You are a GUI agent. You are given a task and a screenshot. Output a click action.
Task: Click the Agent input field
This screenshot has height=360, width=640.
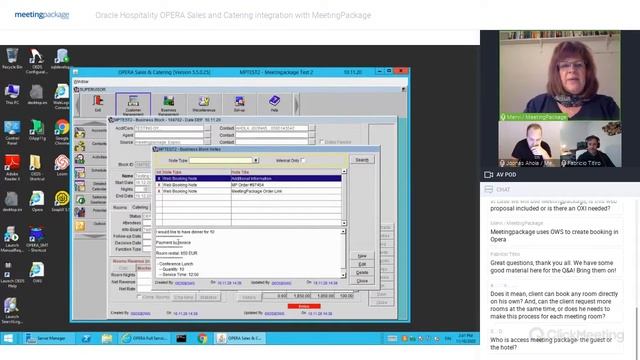coord(169,135)
